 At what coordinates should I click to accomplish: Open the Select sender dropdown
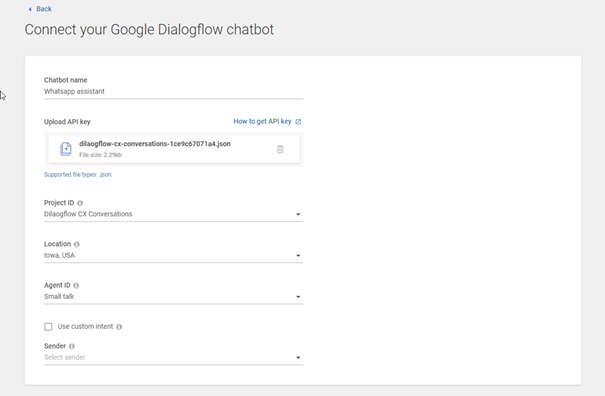tap(173, 357)
